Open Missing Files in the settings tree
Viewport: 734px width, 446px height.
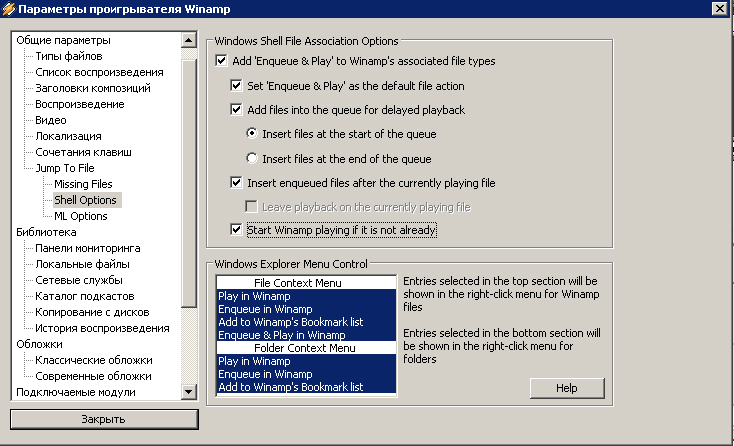[83, 184]
